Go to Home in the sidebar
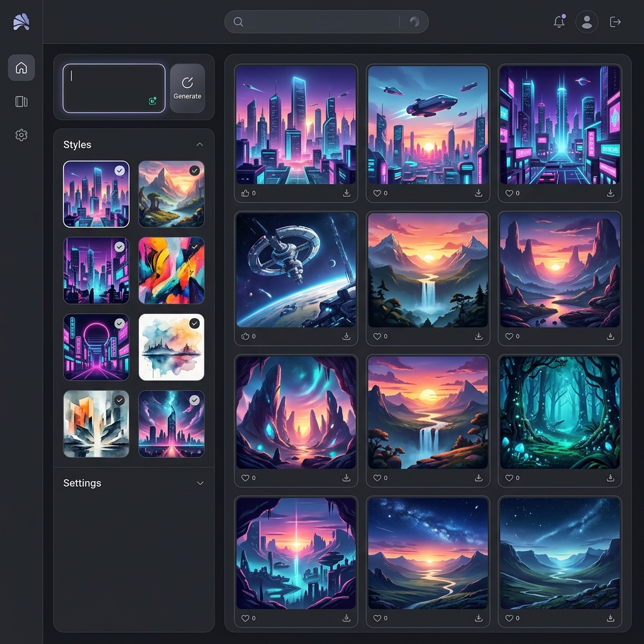The height and width of the screenshot is (644, 644). (x=21, y=68)
